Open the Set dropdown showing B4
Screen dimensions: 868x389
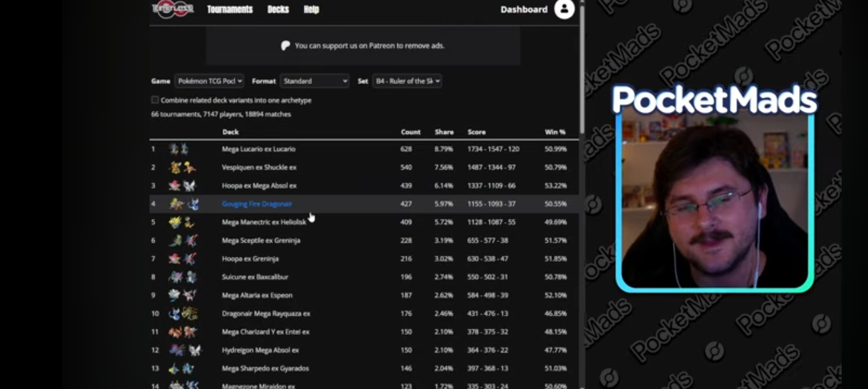(407, 81)
